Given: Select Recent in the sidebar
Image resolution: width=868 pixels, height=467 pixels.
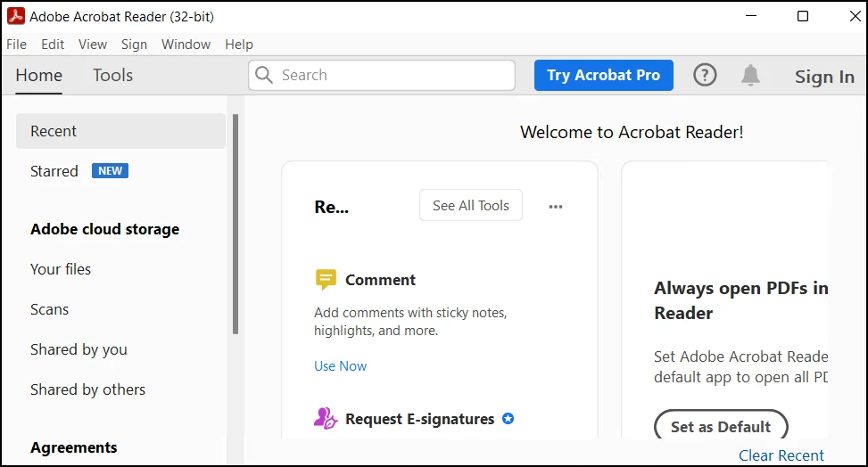Looking at the screenshot, I should coord(120,131).
